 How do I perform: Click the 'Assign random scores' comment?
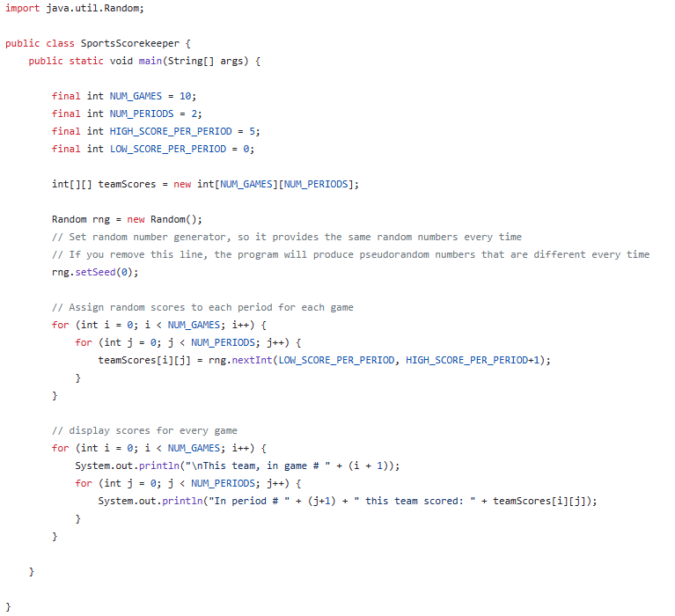202,307
